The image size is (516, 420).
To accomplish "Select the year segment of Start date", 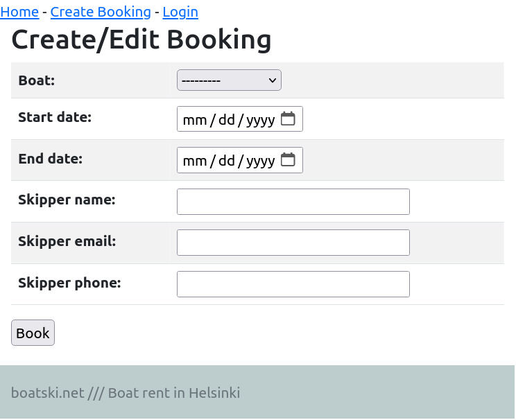I will click(261, 120).
